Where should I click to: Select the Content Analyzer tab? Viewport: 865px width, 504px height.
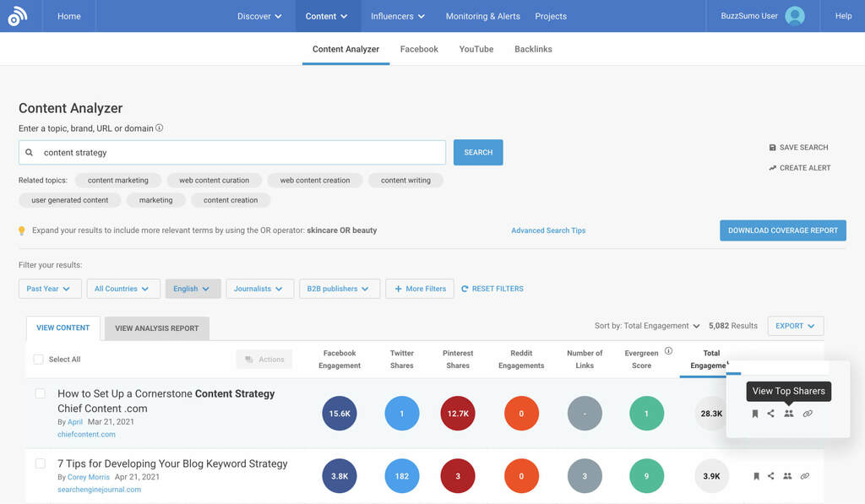point(345,49)
